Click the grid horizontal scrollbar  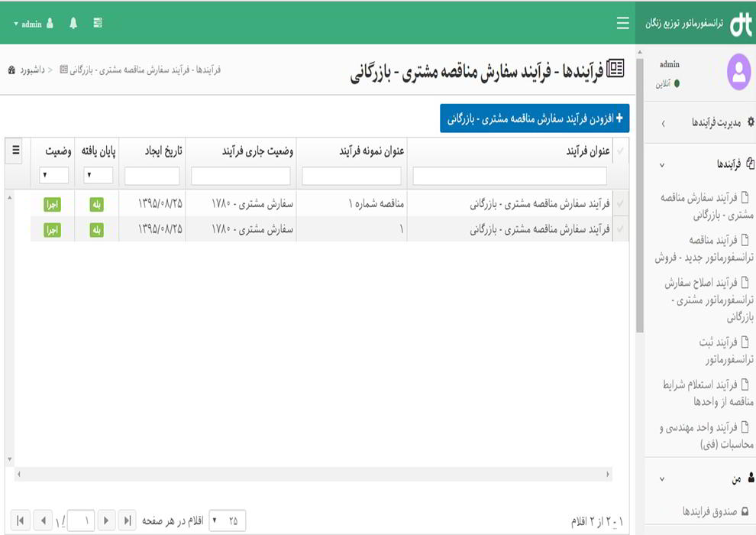(313, 474)
